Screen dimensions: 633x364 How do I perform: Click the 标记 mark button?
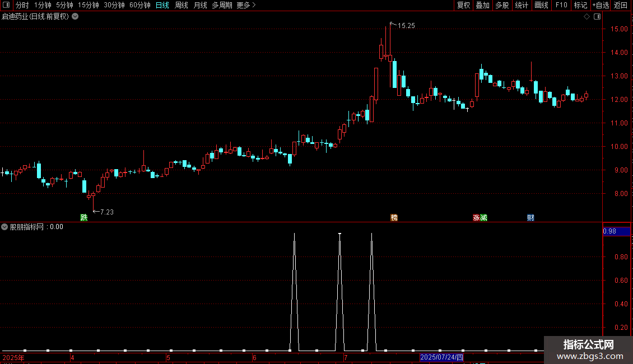(580, 5)
